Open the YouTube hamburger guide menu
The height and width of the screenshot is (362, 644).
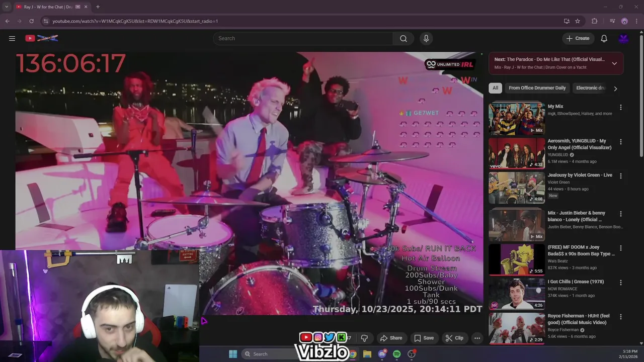click(12, 38)
